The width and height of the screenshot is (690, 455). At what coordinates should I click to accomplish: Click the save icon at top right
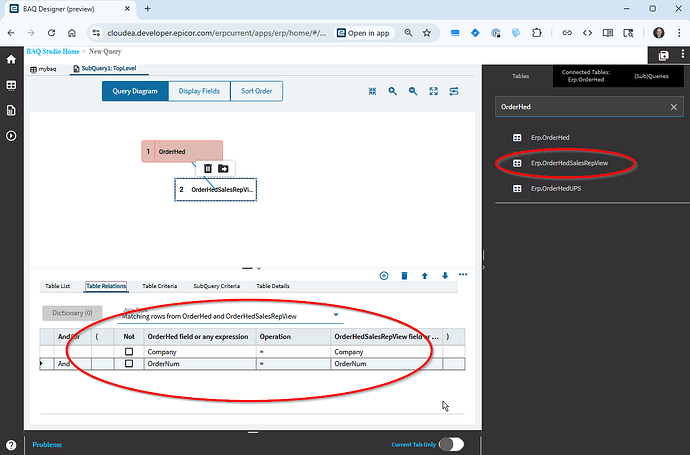point(663,55)
